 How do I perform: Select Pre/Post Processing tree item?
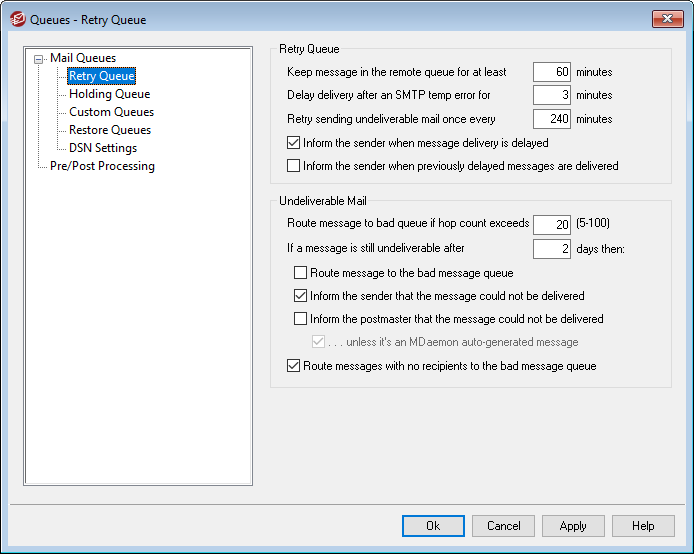pos(102,166)
